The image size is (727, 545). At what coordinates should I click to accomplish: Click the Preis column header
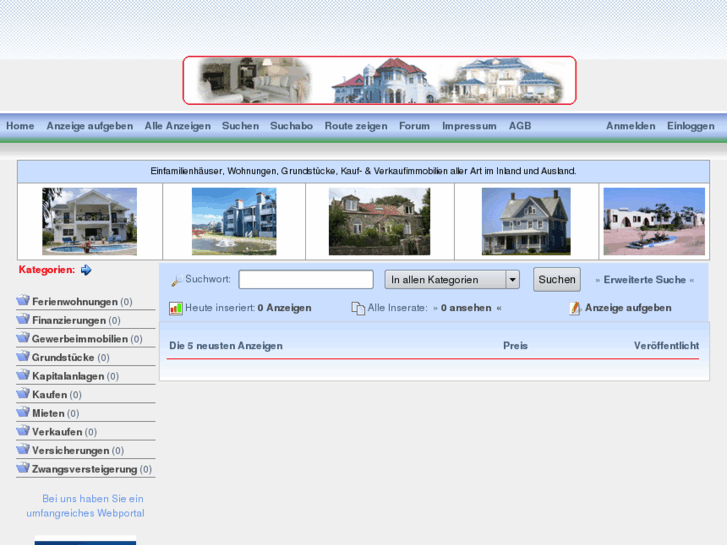(515, 346)
